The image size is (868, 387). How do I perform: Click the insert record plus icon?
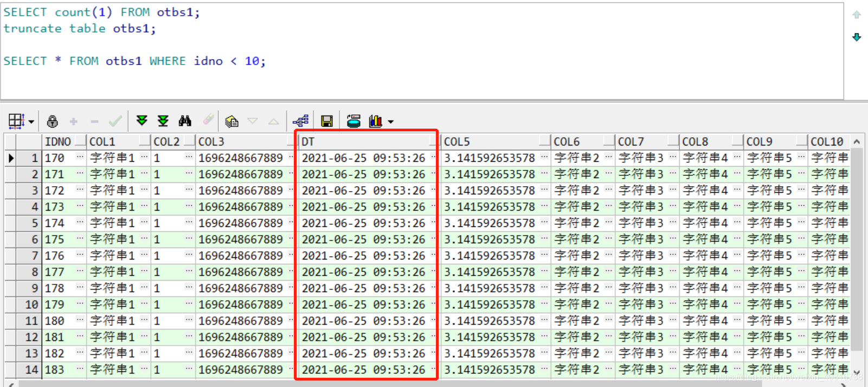[74, 121]
